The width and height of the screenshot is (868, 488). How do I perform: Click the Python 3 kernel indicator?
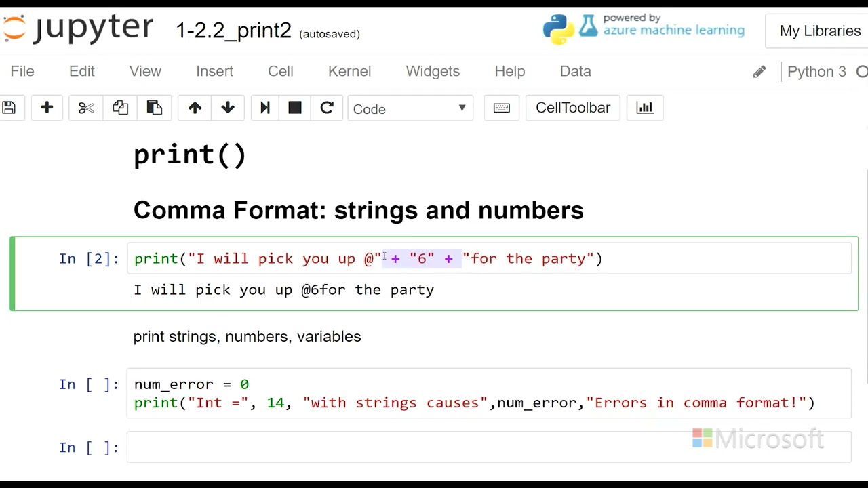[817, 72]
